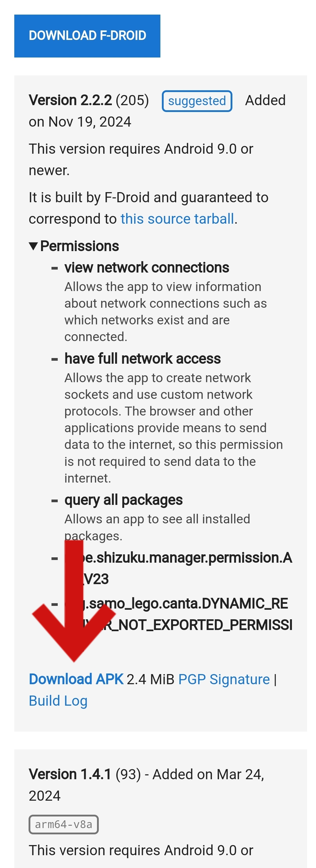Viewport: 316px width, 868px height.
Task: Select the arm64-v8a architecture tag
Action: click(x=64, y=825)
